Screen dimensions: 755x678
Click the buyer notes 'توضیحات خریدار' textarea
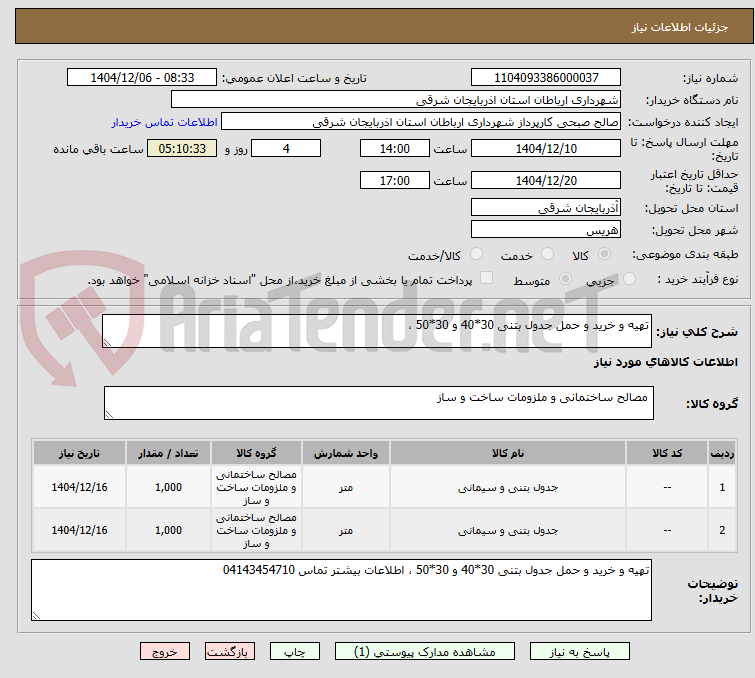click(341, 590)
